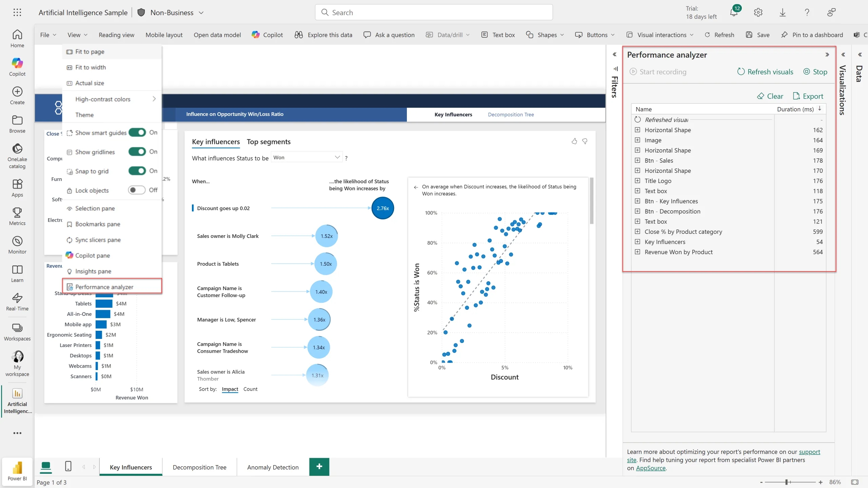Screen dimensions: 868x488
Task: Click inside the Search box
Action: 434,13
